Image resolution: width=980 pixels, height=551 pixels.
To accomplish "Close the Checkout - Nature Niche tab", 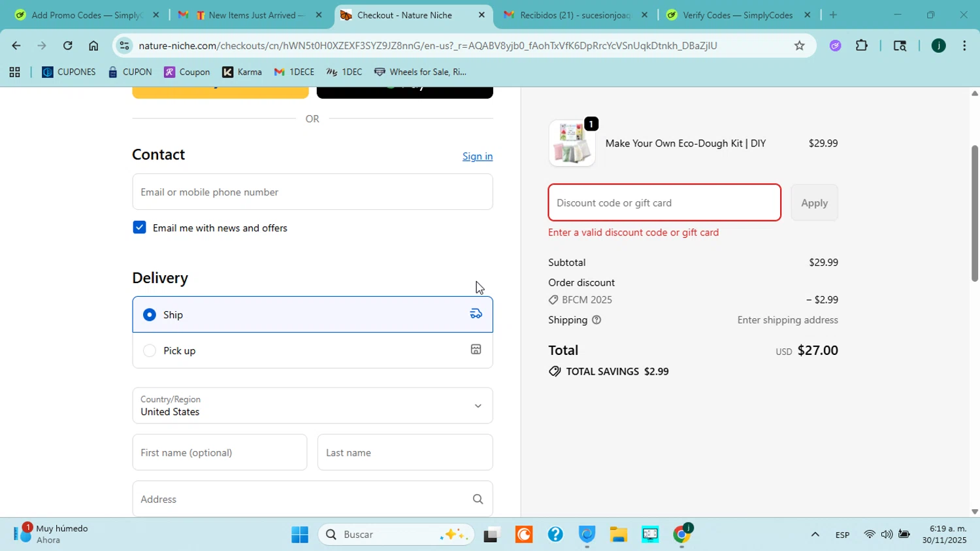I will pyautogui.click(x=482, y=15).
